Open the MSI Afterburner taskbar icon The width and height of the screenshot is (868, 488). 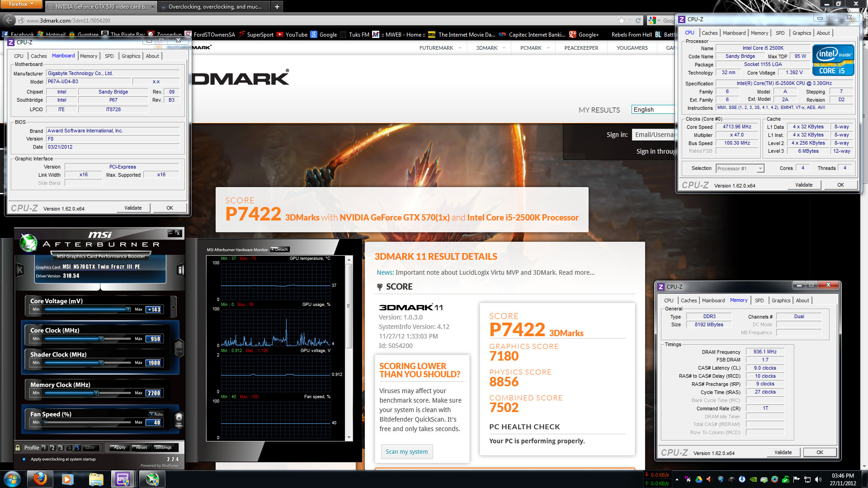pos(152,479)
